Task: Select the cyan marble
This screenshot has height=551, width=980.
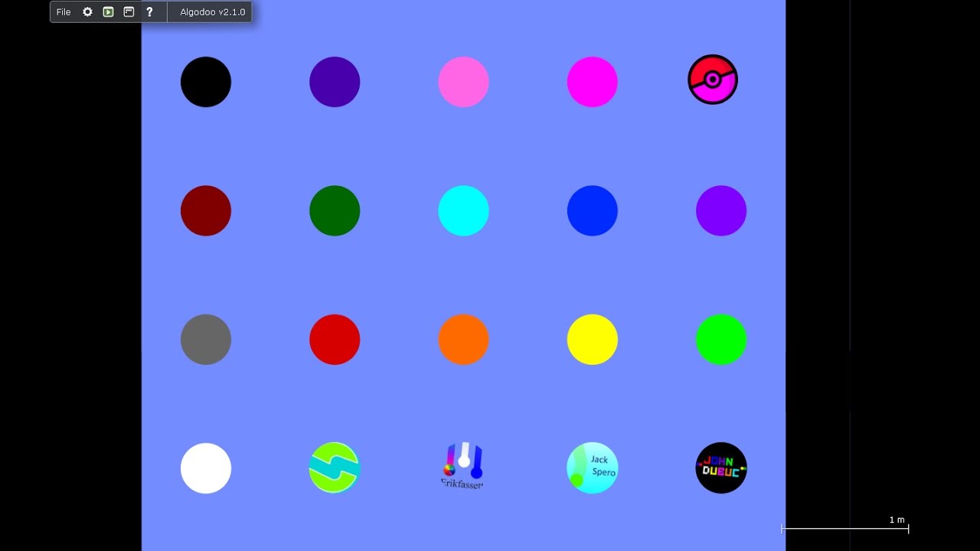Action: click(463, 210)
